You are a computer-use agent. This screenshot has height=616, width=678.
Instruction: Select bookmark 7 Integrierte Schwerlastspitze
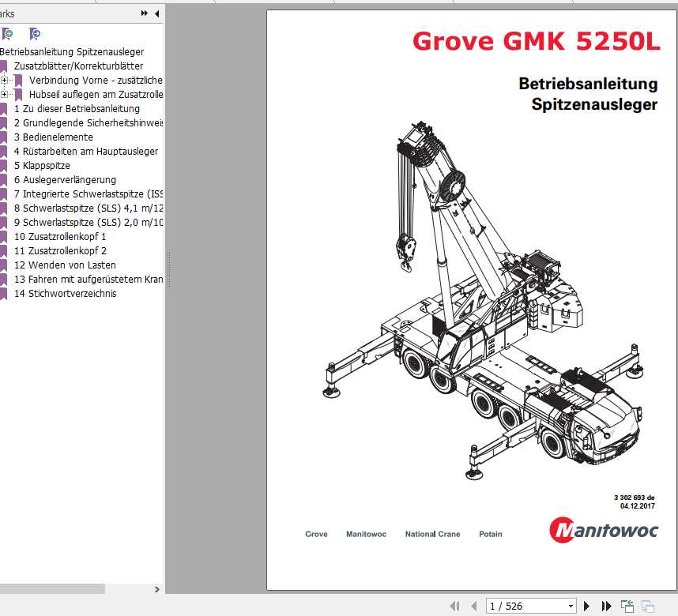[x=89, y=194]
